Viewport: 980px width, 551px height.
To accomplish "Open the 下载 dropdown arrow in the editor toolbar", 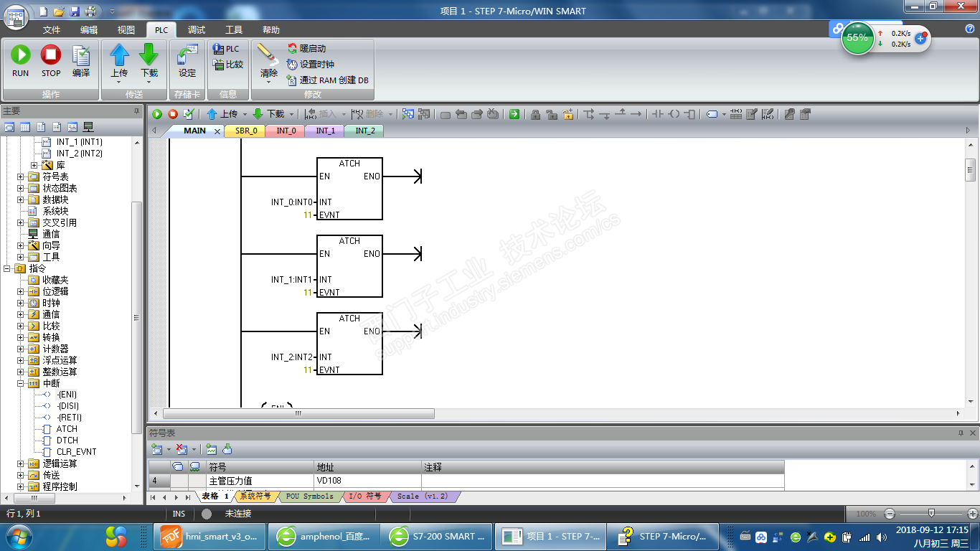I will click(x=292, y=114).
